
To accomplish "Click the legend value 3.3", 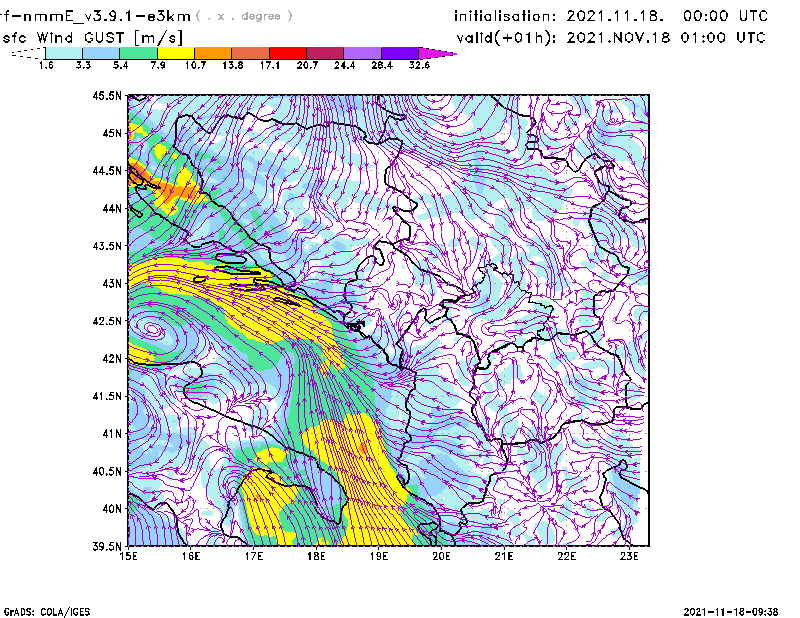I will (83, 65).
